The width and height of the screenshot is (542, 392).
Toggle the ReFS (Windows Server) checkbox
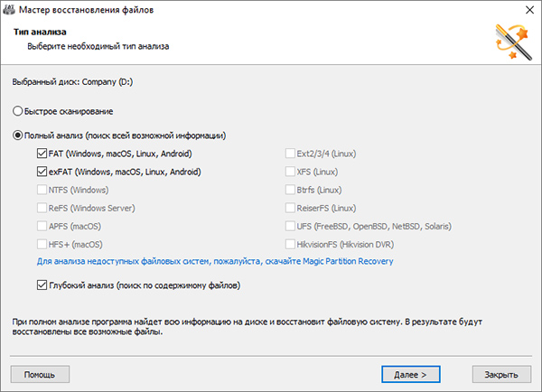coord(42,208)
